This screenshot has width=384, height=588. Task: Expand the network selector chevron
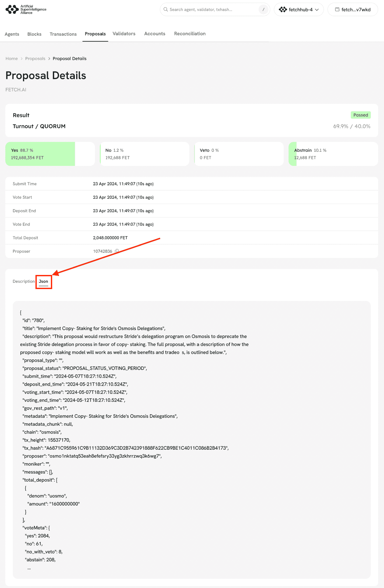317,10
